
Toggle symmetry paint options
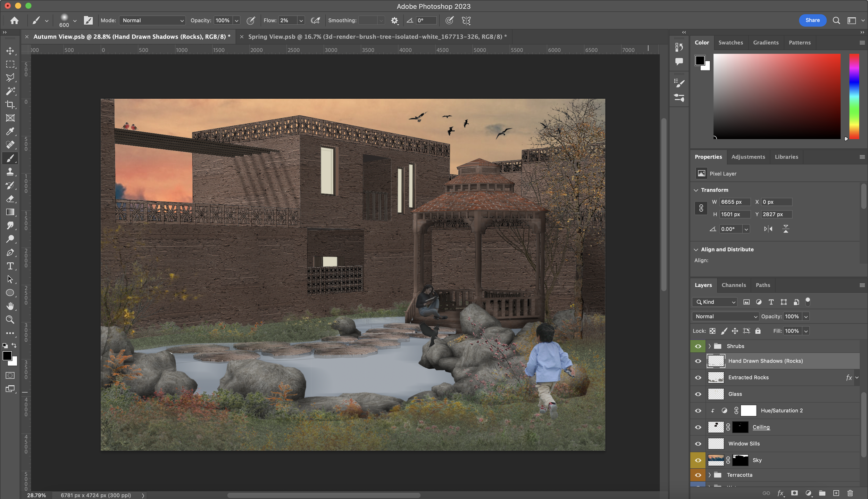coord(466,21)
